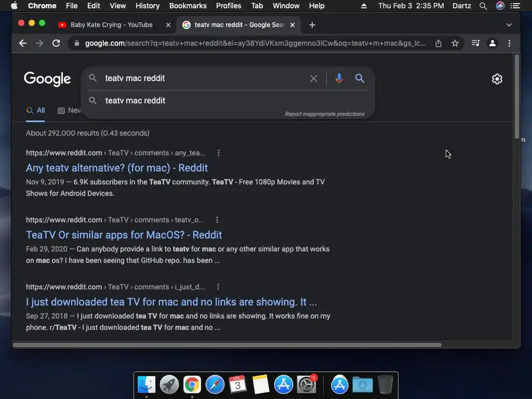Click the horizontal scrollbar at the bottom
Image resolution: width=532 pixels, height=399 pixels.
[227, 345]
